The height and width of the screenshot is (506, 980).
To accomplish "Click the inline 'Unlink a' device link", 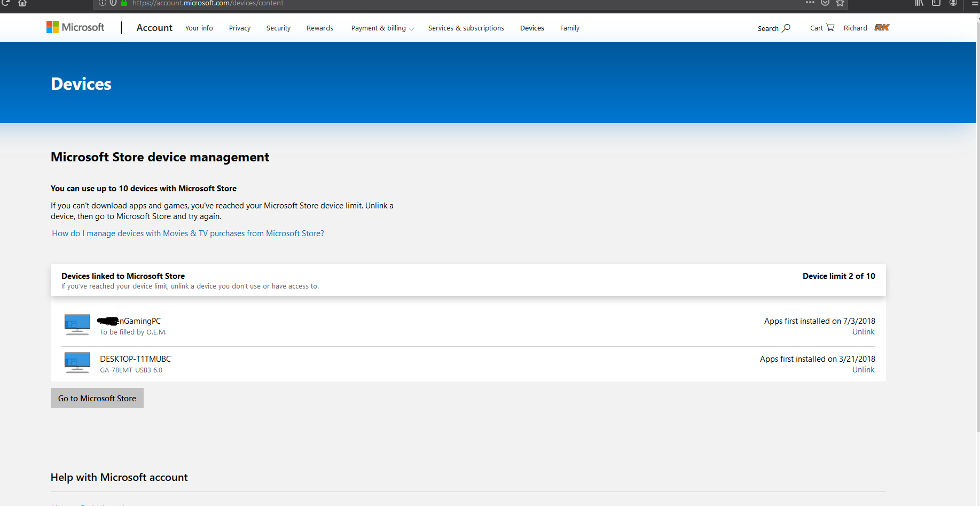I will click(379, 206).
